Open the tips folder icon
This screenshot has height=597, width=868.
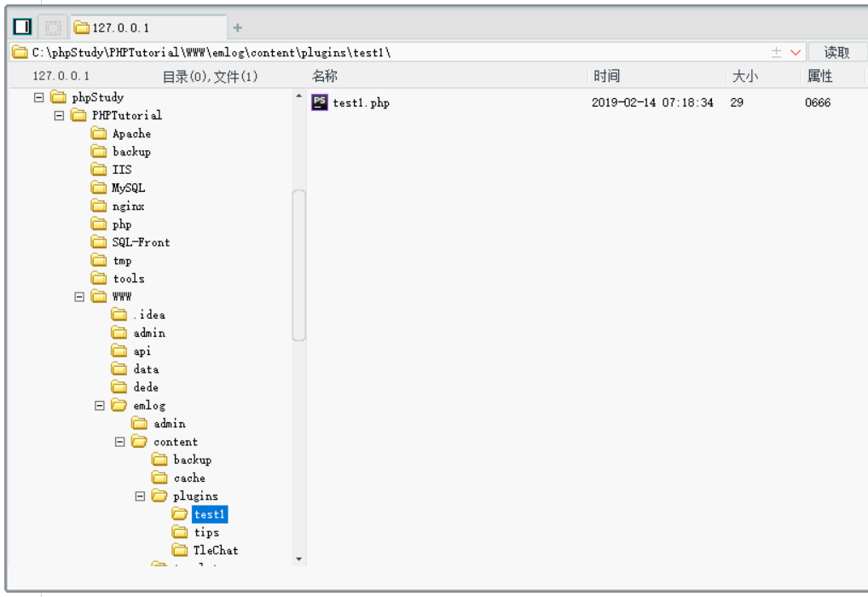pyautogui.click(x=179, y=532)
